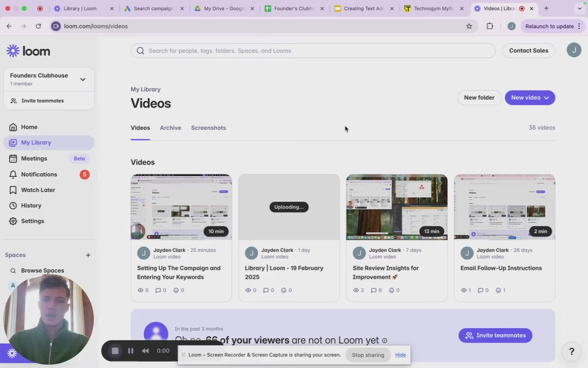Open the help question mark button
The width and height of the screenshot is (588, 368).
pos(572,351)
